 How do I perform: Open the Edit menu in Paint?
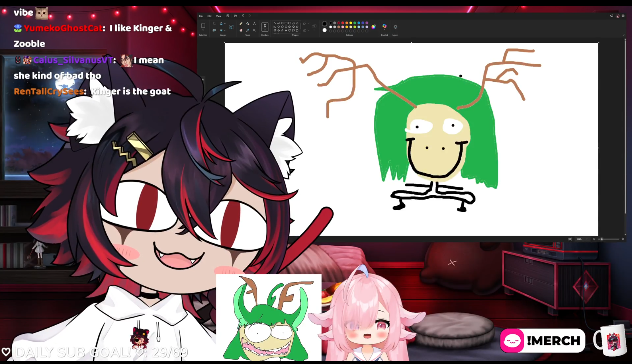(x=209, y=16)
